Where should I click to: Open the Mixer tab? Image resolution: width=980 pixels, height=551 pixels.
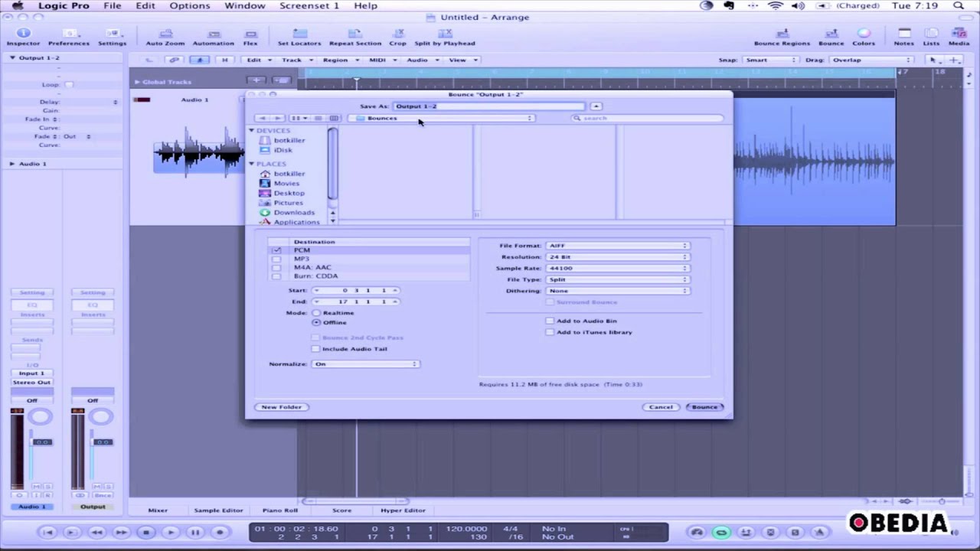tap(158, 510)
